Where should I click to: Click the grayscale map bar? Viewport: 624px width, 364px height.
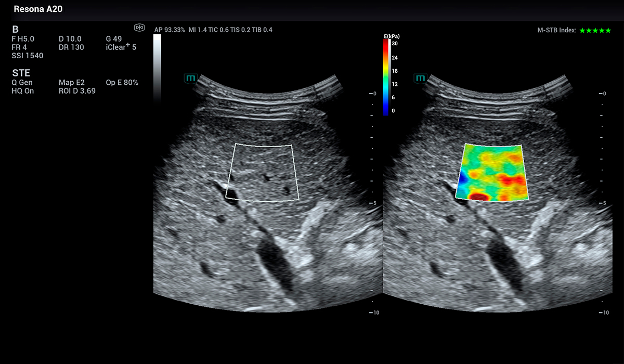click(157, 68)
